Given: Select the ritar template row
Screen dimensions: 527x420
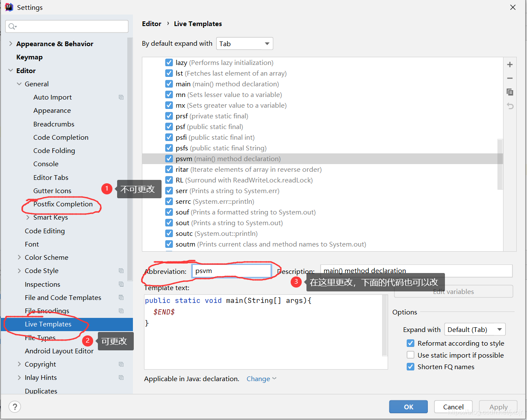Looking at the screenshot, I should coord(322,169).
